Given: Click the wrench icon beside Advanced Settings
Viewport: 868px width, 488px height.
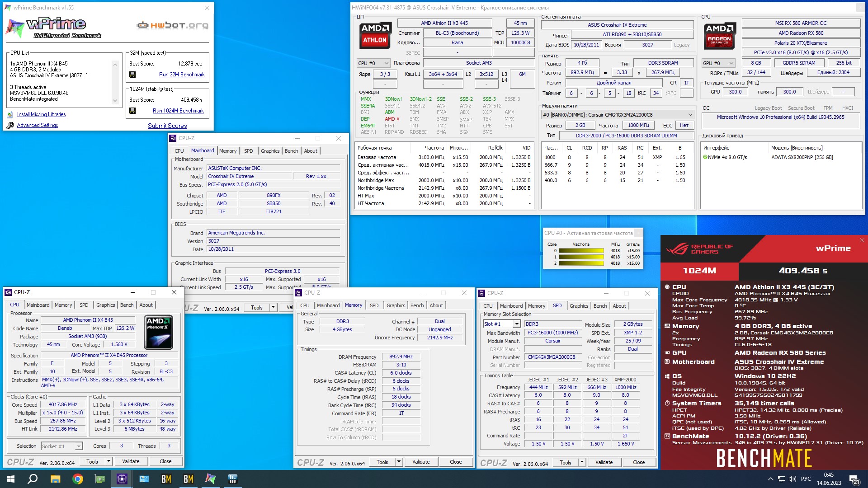Looking at the screenshot, I should 10,125.
